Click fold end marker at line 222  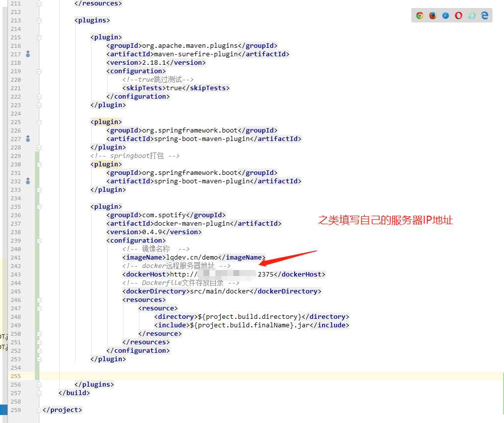pyautogui.click(x=39, y=97)
